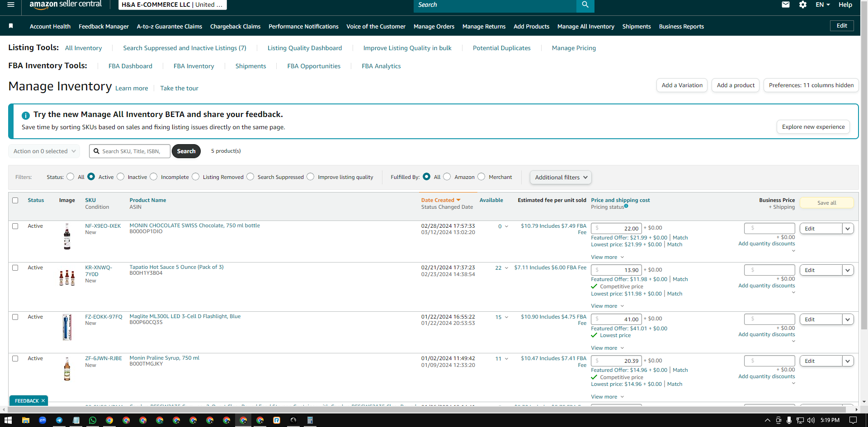This screenshot has width=868, height=427.
Task: Expand View more for Maglite row pricing
Action: tap(608, 348)
